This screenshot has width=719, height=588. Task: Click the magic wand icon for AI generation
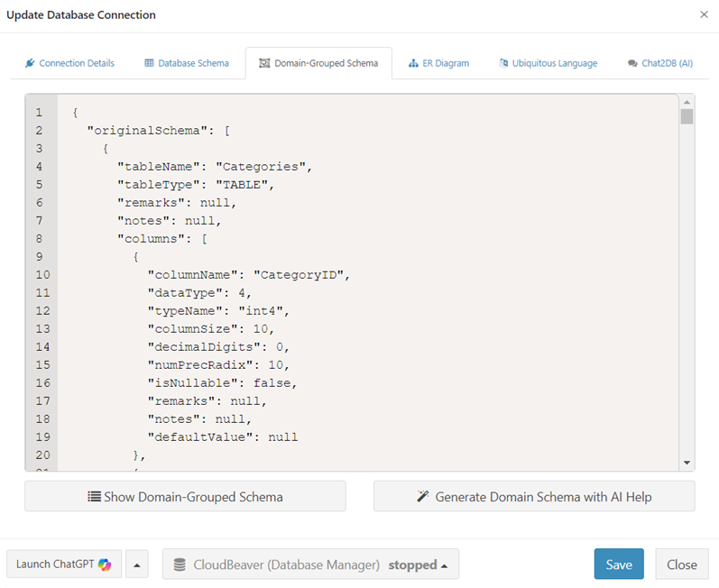click(423, 497)
